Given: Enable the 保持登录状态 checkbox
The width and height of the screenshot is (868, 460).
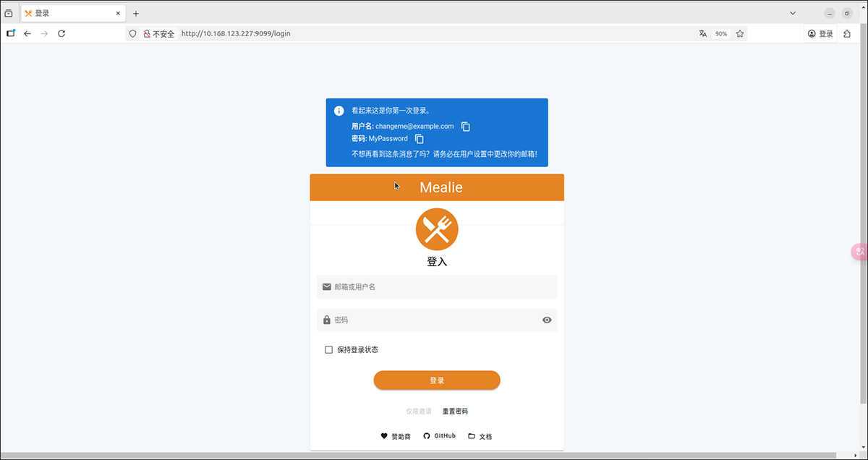Looking at the screenshot, I should point(329,350).
